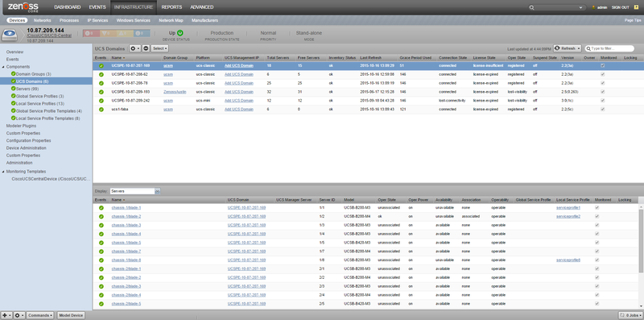644x320 pixels.
Task: Click event status icon for chassis-2/blade-5
Action: tap(101, 304)
